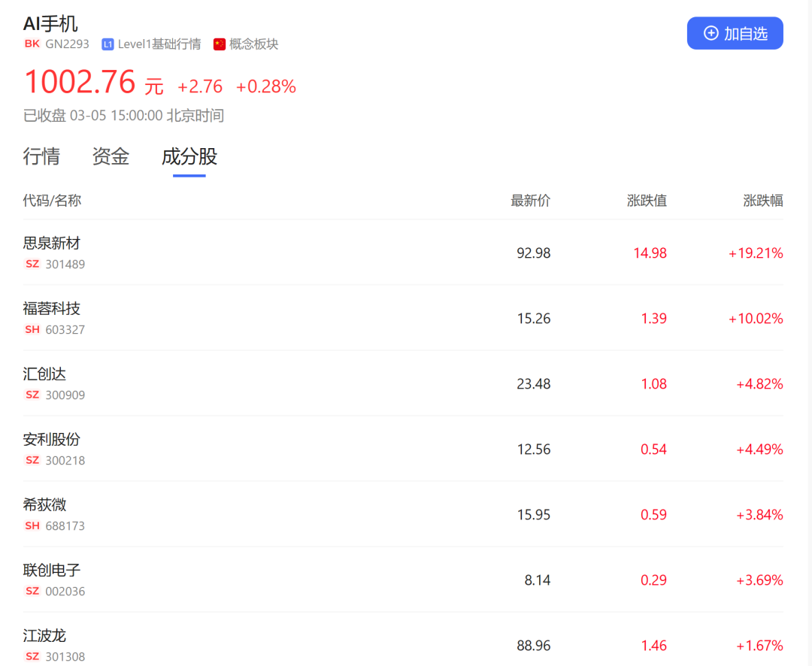Open the 安利股份 stock link

(52, 439)
